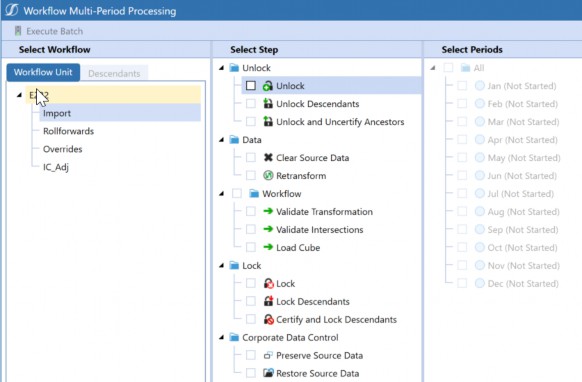Select the Import workflow item

click(120, 113)
